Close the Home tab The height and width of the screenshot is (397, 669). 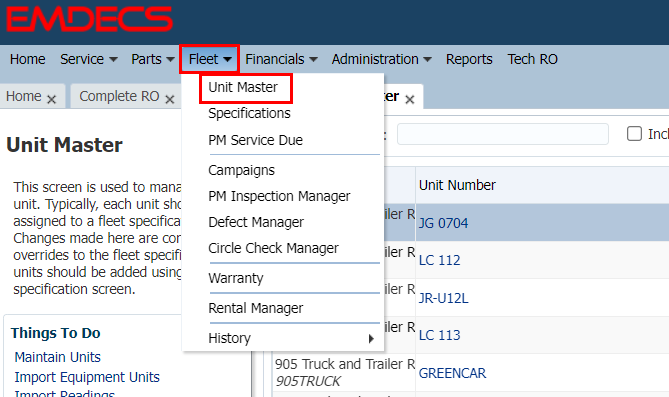click(52, 99)
